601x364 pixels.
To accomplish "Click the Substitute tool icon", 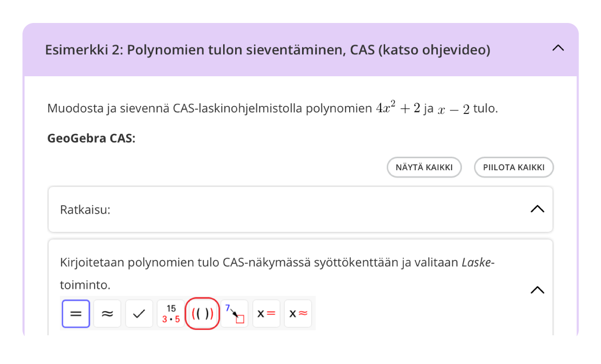I will [235, 314].
